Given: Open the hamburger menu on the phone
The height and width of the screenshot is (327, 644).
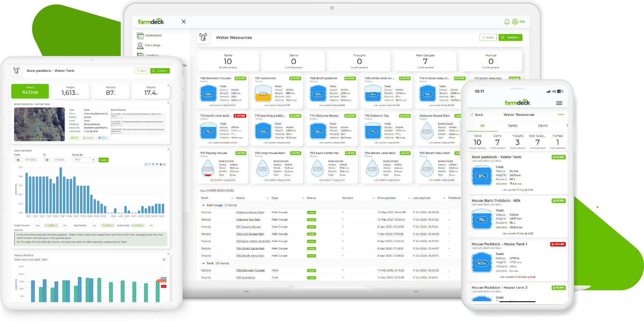Looking at the screenshot, I should point(559,103).
